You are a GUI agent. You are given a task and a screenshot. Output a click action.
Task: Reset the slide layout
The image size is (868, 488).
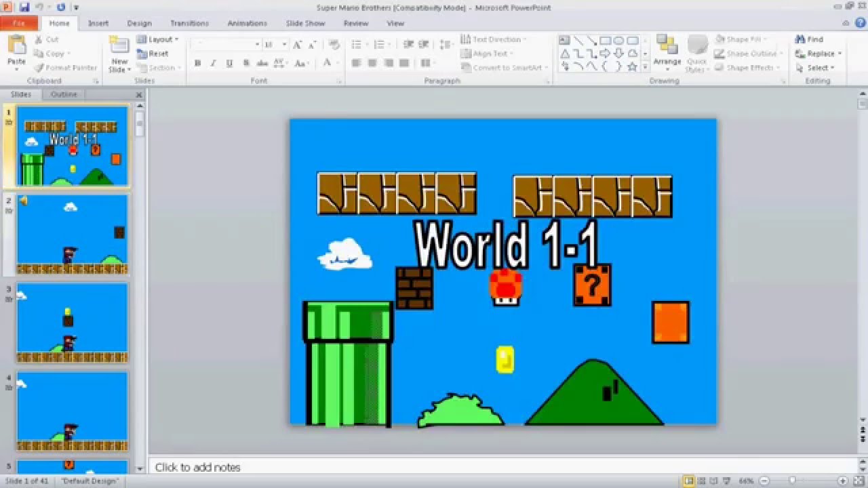click(x=153, y=54)
